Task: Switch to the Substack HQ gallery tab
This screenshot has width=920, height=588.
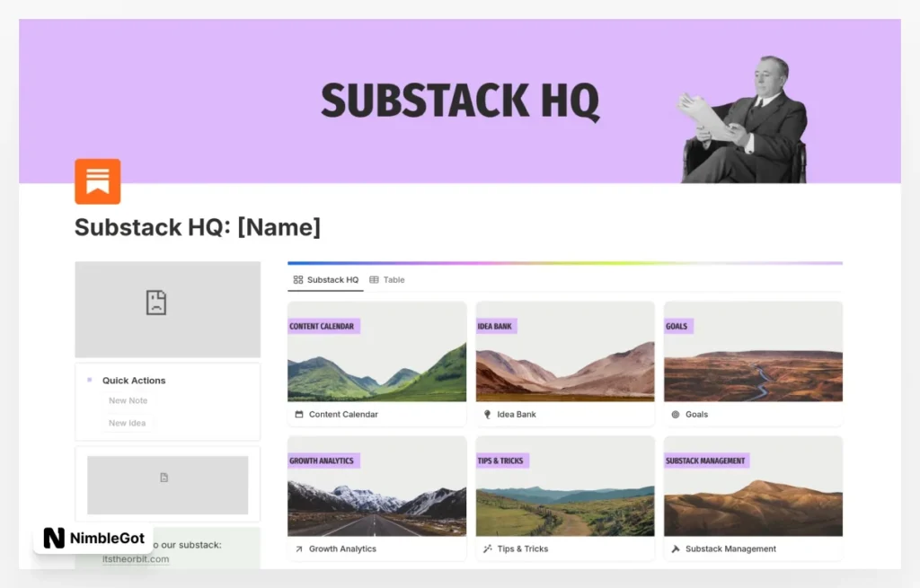Action: point(325,280)
